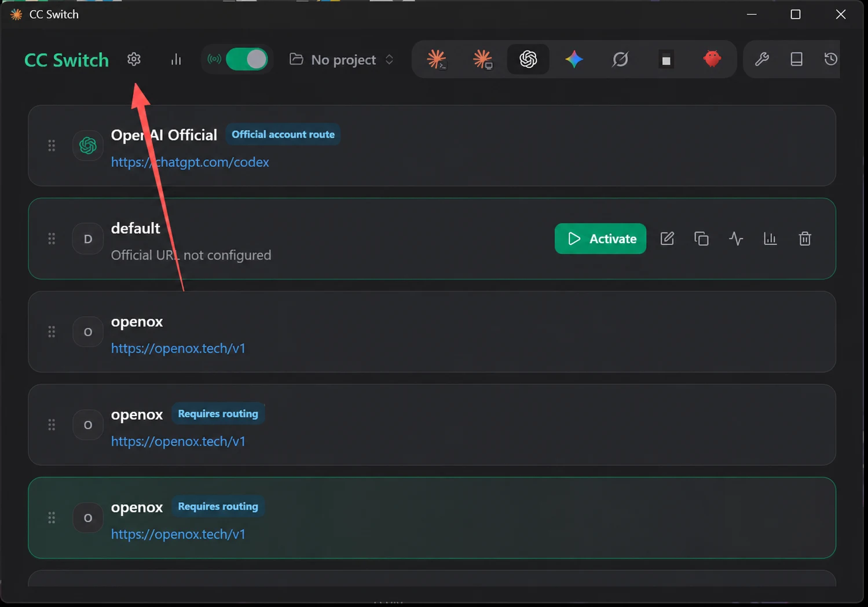Open the https://chatgpt.com/codex link
Viewport: 868px width, 607px height.
[190, 162]
